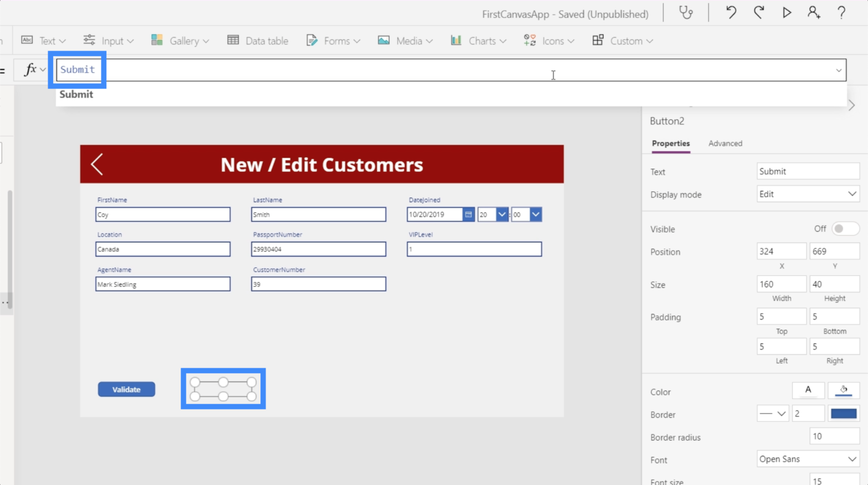Image resolution: width=868 pixels, height=485 pixels.
Task: Expand the property selector chevron next to fx
Action: coord(43,69)
